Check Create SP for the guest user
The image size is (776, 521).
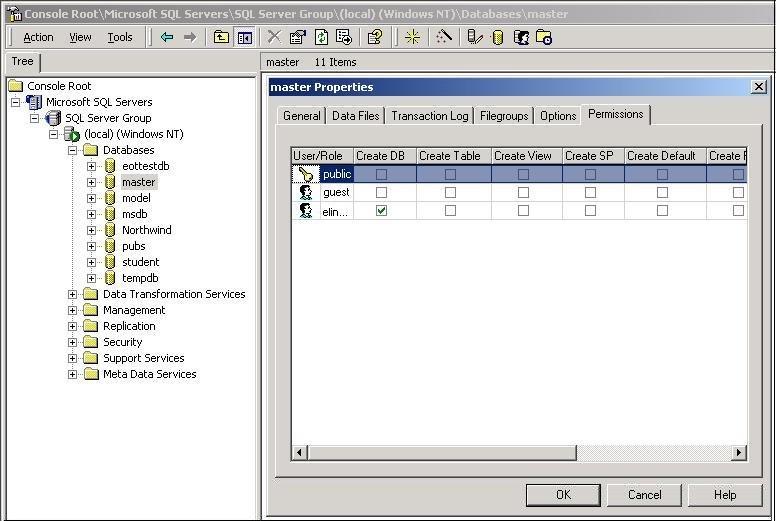point(590,192)
